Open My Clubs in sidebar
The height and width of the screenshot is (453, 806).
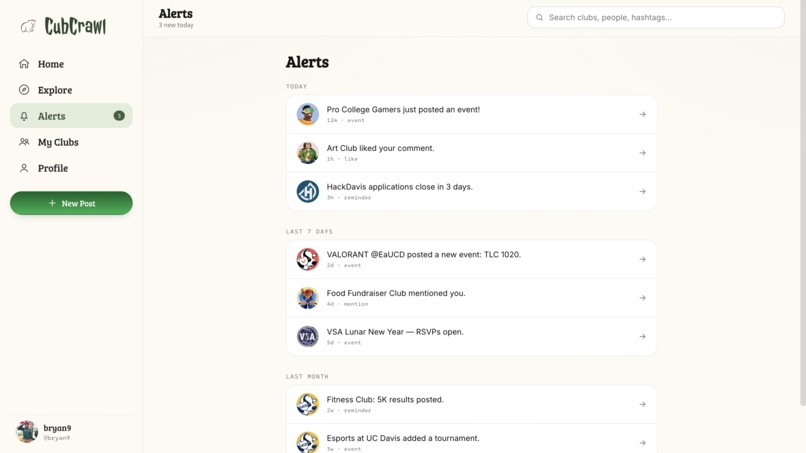coord(71,142)
